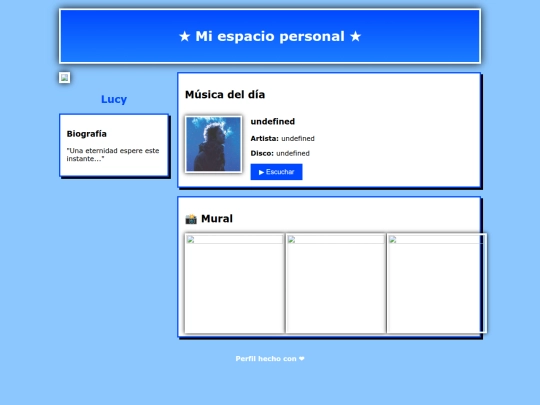This screenshot has height=405, width=540.
Task: Click the Mi espacio personal header title
Action: tap(270, 36)
